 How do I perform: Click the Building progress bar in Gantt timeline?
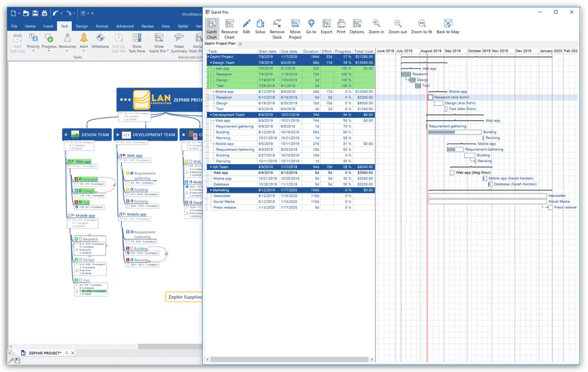455,132
